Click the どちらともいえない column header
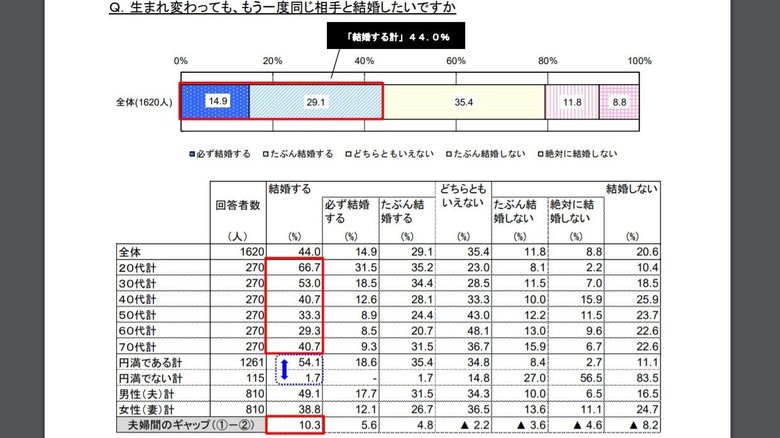 pyautogui.click(x=462, y=195)
